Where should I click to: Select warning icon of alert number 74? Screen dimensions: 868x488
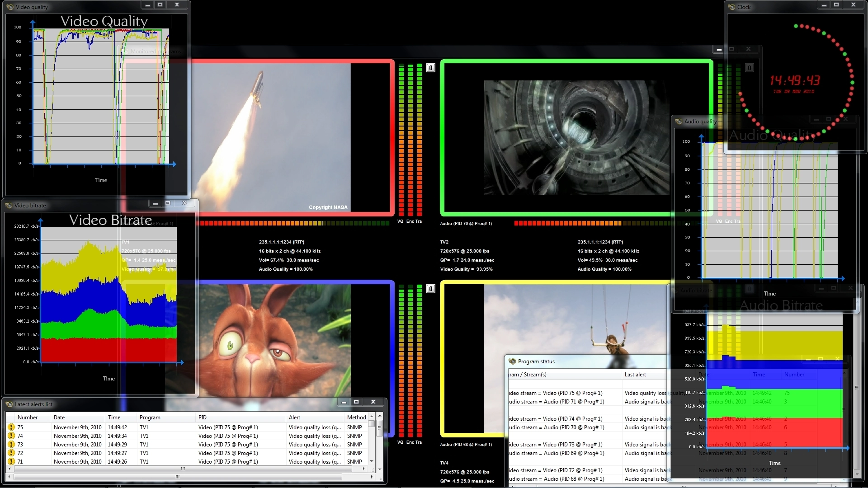[x=11, y=436]
